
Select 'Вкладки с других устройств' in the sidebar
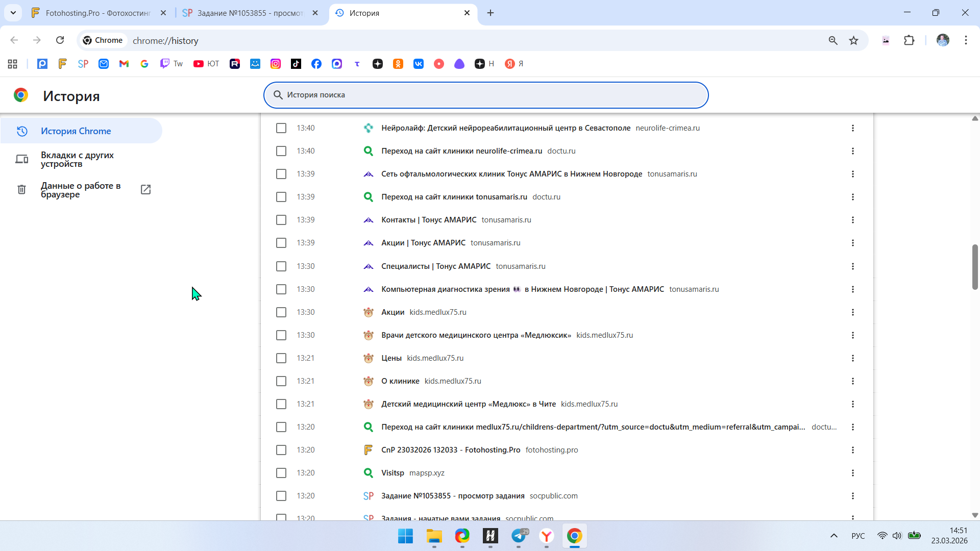(x=77, y=159)
